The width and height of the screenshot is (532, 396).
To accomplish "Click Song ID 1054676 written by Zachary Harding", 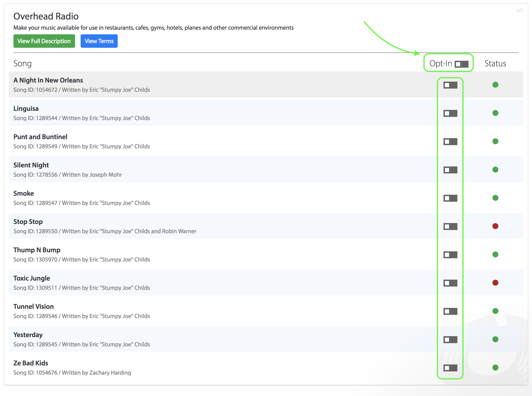I will pyautogui.click(x=72, y=373).
